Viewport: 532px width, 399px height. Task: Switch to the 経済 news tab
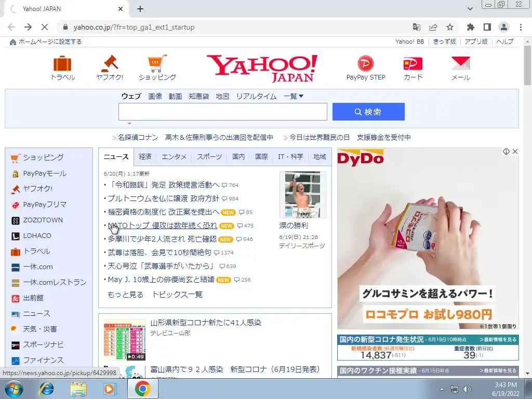[145, 156]
